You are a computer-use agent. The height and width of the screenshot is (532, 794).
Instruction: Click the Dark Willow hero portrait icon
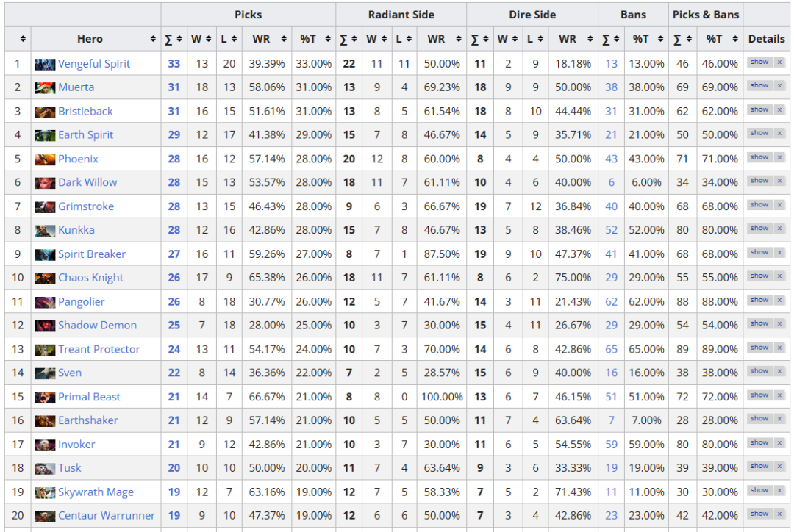[45, 183]
